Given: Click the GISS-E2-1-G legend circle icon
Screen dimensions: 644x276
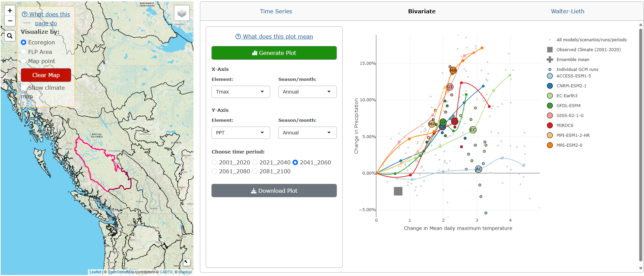Looking at the screenshot, I should (550, 116).
